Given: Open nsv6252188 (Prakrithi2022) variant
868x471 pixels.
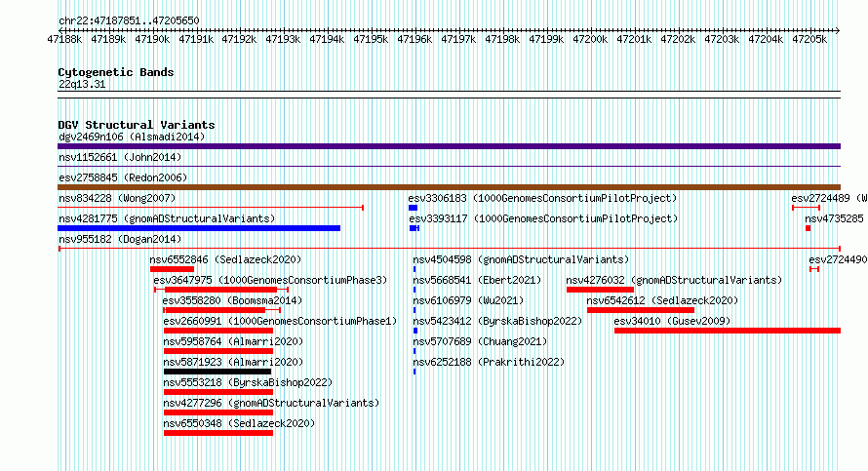Looking at the screenshot, I should (489, 362).
